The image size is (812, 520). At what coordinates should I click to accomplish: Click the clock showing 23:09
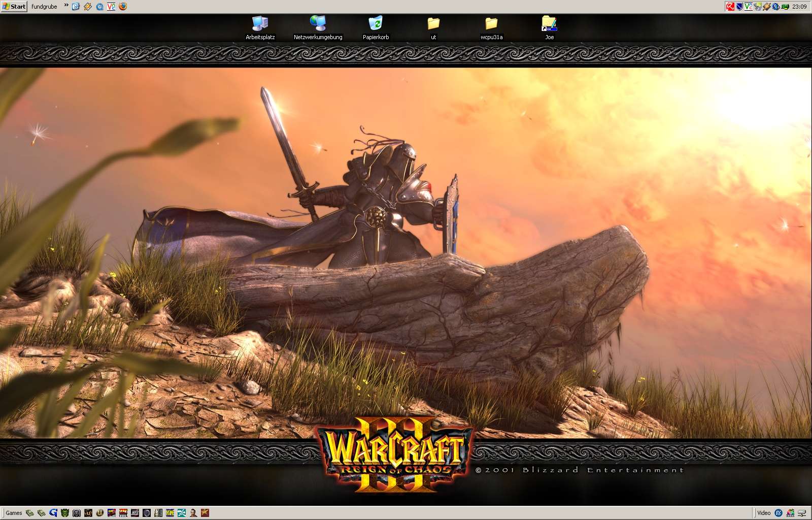pos(799,7)
